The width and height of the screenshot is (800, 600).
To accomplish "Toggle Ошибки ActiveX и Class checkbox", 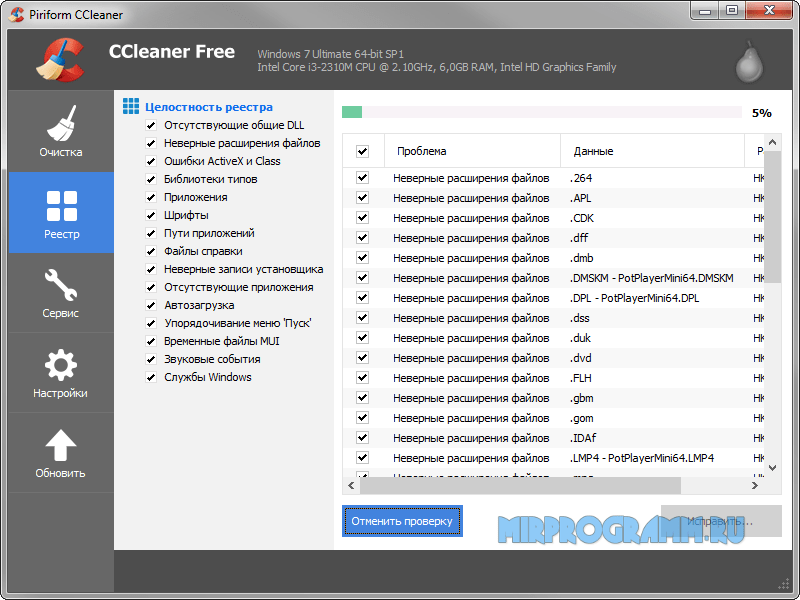I will click(151, 161).
